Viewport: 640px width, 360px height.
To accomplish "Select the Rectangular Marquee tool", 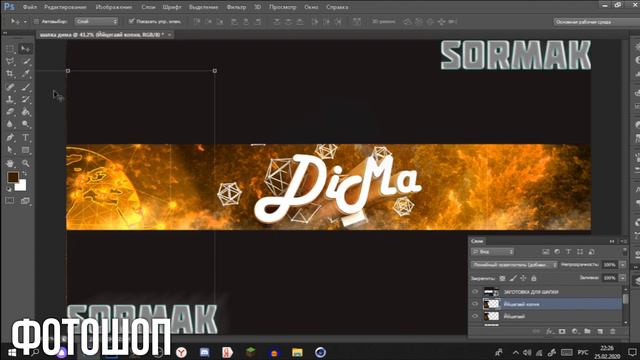I will [x=10, y=49].
